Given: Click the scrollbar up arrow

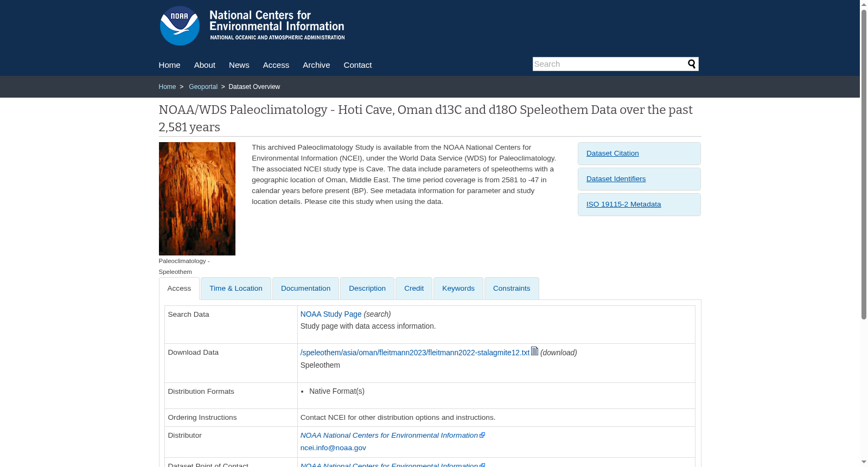Looking at the screenshot, I should (864, 4).
